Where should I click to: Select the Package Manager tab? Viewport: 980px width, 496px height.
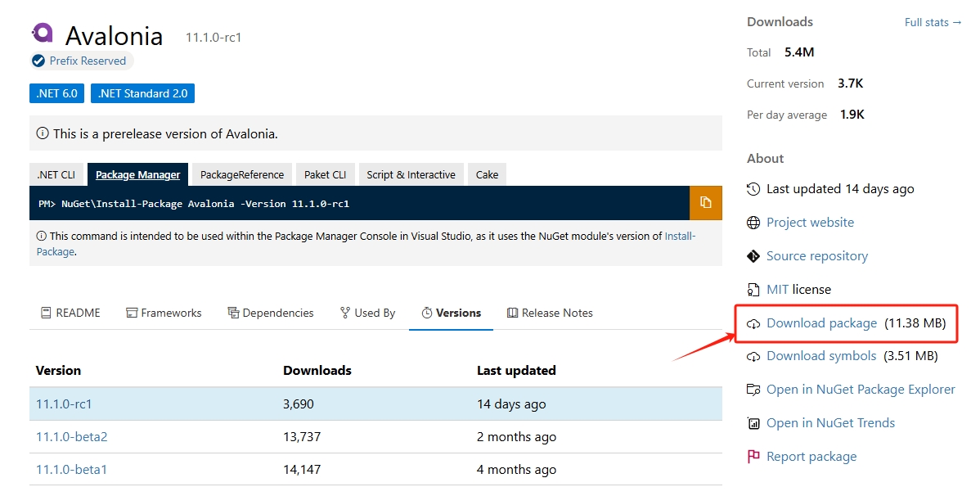(x=137, y=174)
